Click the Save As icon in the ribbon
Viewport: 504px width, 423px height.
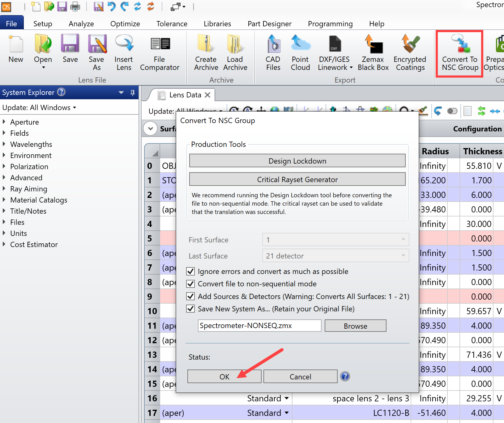click(x=97, y=44)
